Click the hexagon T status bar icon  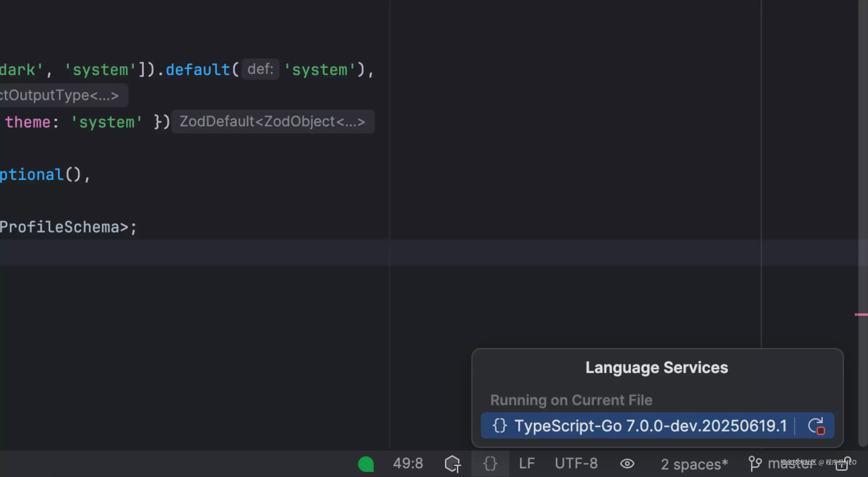click(x=453, y=464)
